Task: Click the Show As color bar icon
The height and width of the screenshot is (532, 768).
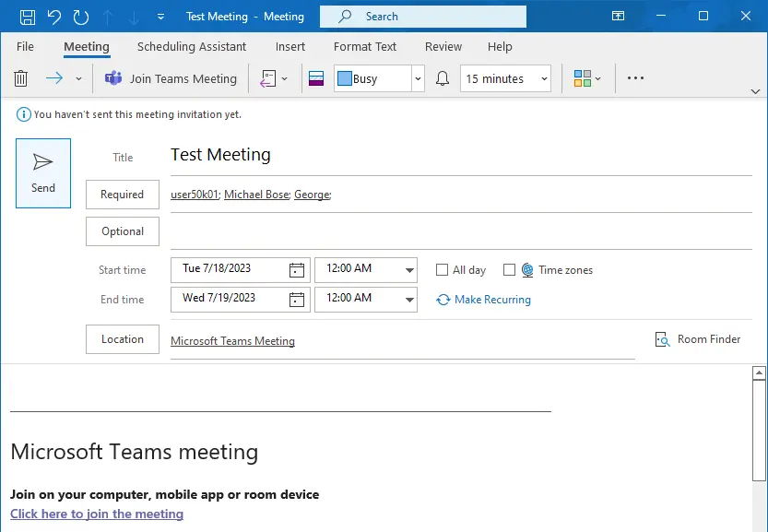Action: [x=316, y=78]
